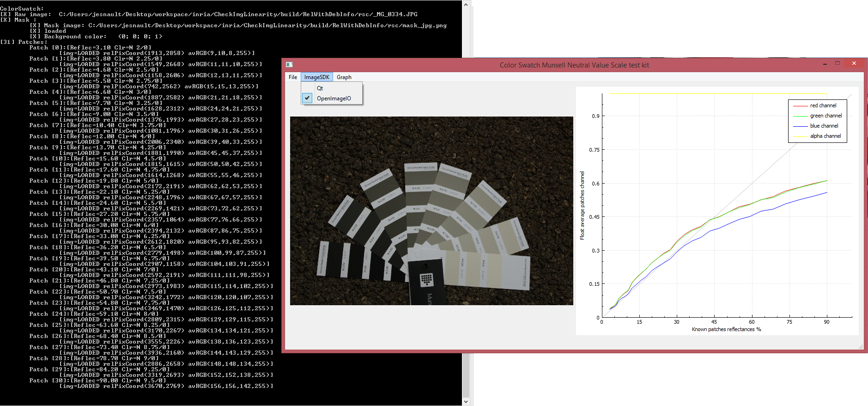Click console Mask image path mask_jpg.png
Viewport: 868px width, 406px height.
tap(267, 25)
